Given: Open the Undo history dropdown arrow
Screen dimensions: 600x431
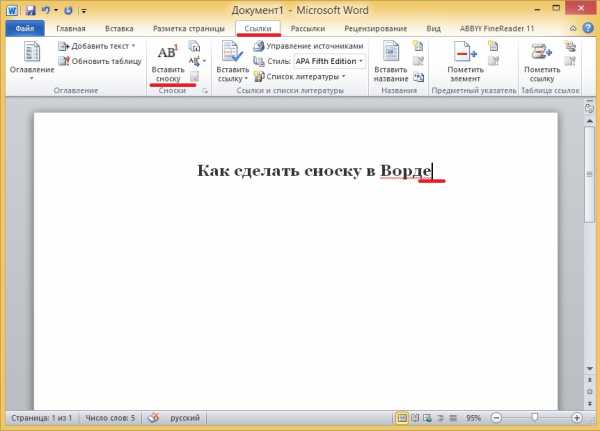Looking at the screenshot, I should 56,10.
